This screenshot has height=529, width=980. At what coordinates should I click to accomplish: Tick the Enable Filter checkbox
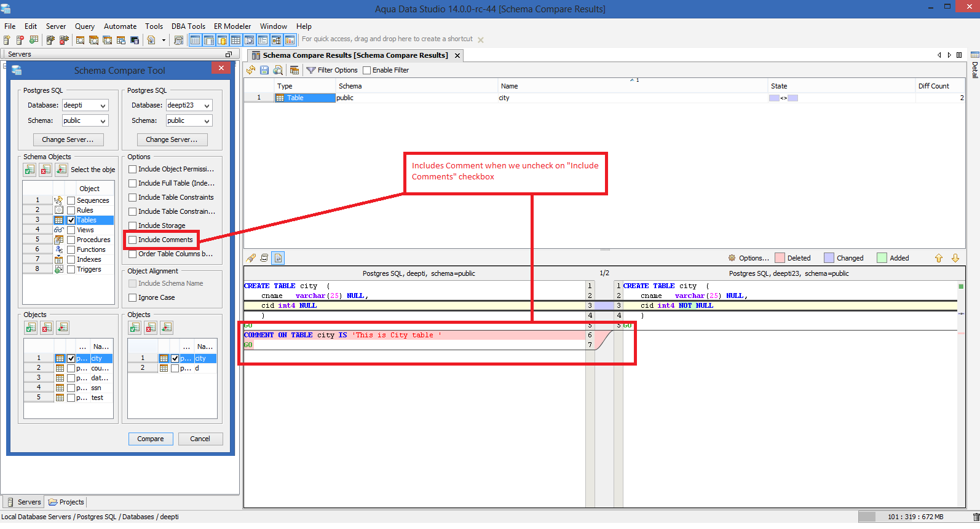tap(367, 70)
